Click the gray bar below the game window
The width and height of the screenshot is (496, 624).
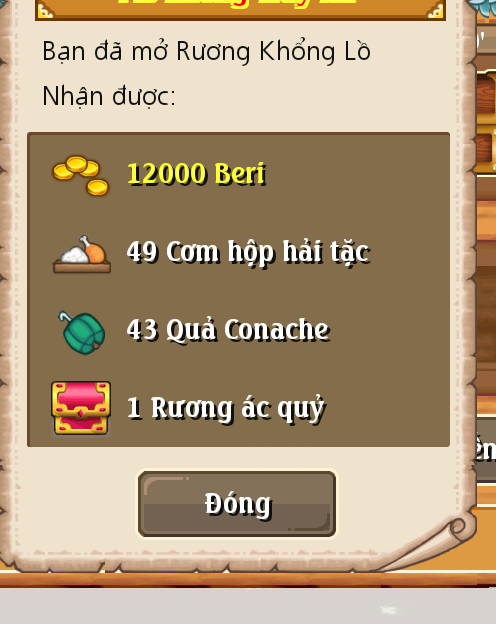coord(248,606)
